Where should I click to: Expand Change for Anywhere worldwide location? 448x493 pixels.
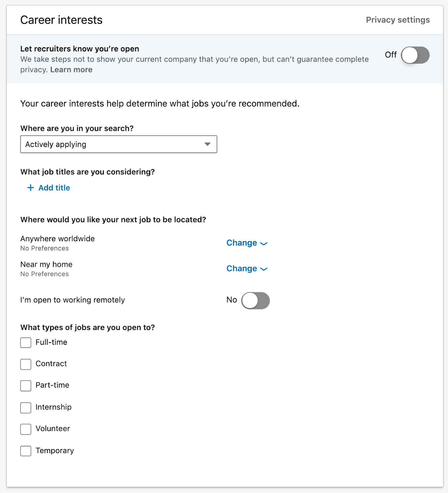click(242, 243)
